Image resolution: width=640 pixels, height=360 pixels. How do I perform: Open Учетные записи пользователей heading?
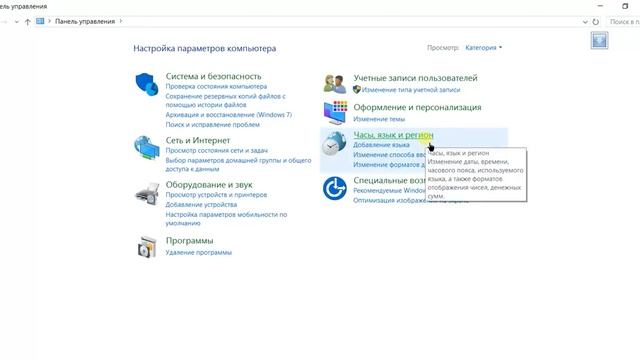click(415, 78)
